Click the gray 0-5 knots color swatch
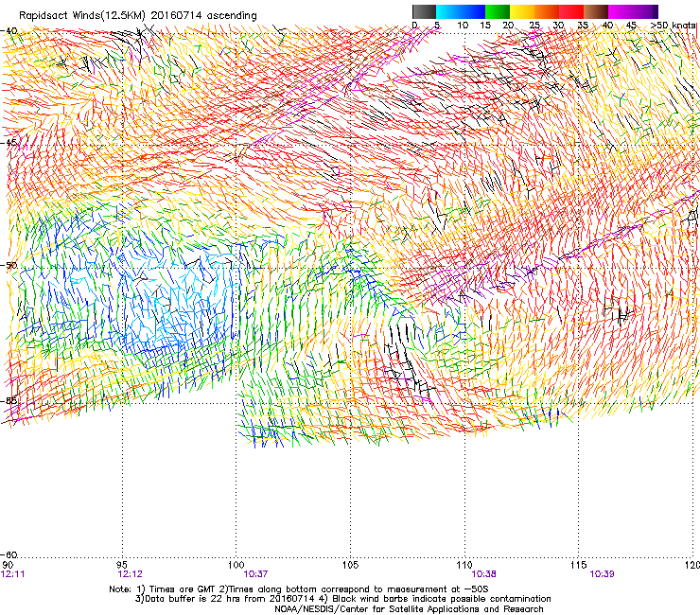This screenshot has height=615, width=700. 424,11
